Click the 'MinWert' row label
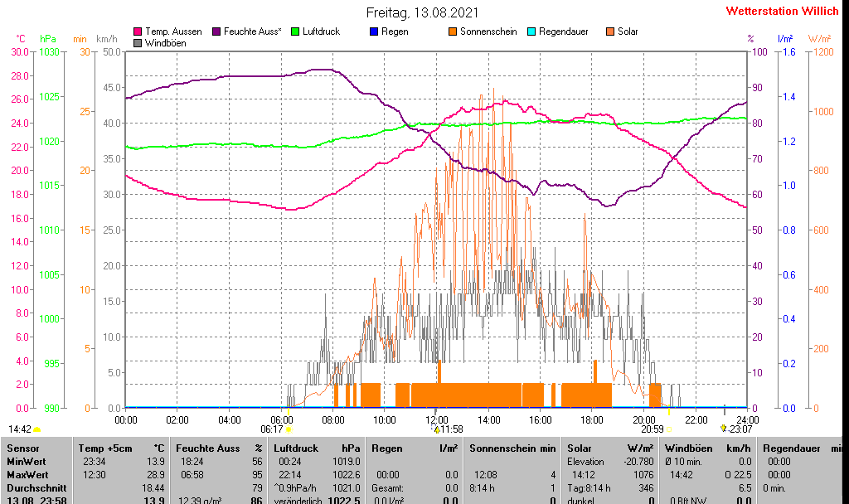Viewport: 849px width, 504px height. tap(26, 462)
